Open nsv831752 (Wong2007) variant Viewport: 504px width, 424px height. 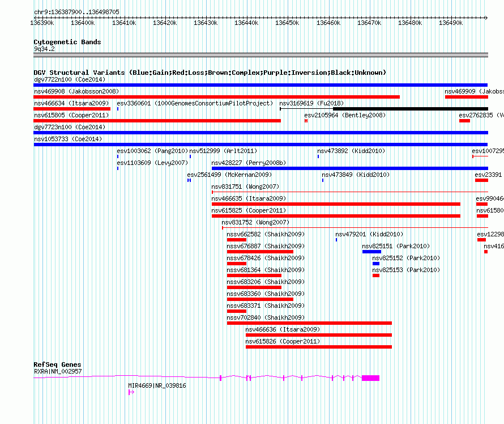(x=255, y=222)
